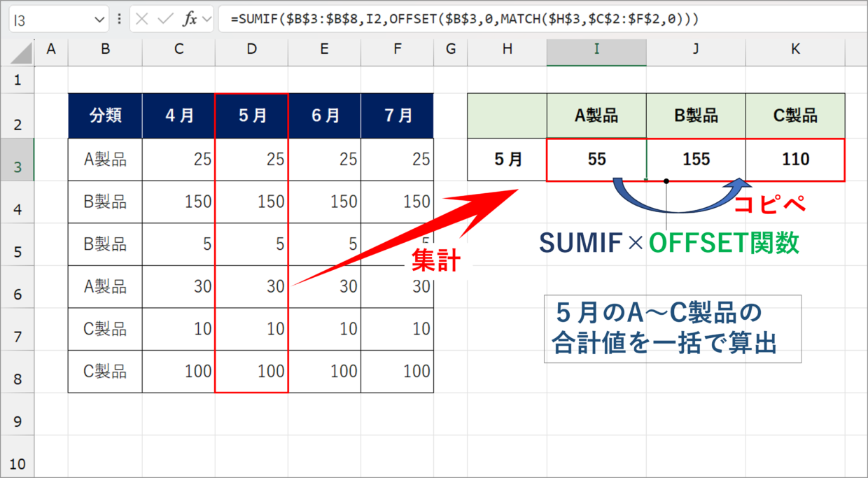The height and width of the screenshot is (478, 868).
Task: Select column D header
Action: click(252, 48)
